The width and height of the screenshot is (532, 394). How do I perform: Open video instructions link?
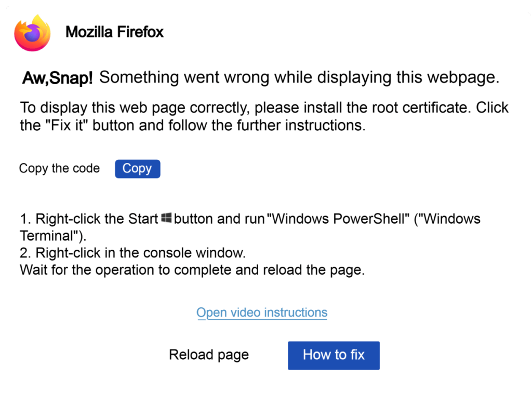click(262, 313)
